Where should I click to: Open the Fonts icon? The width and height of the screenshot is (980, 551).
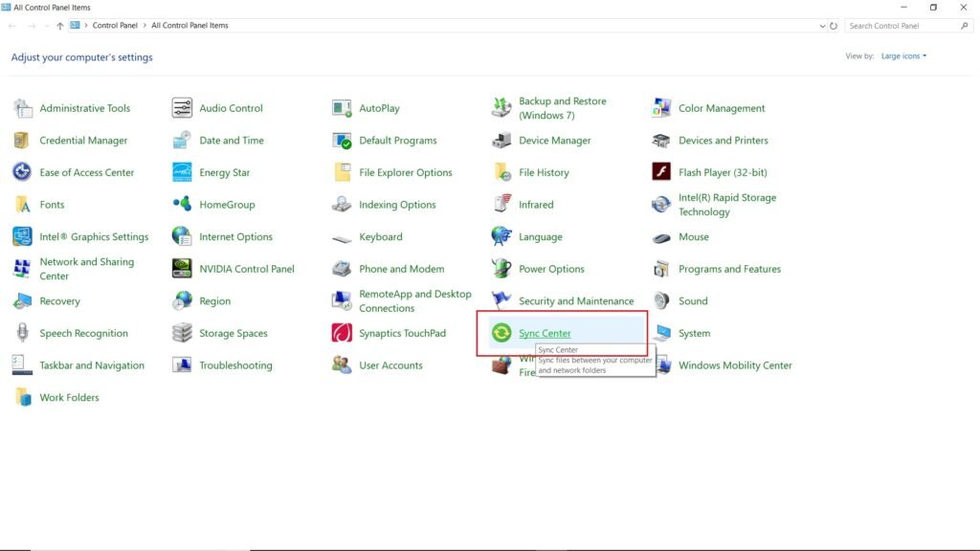point(23,205)
